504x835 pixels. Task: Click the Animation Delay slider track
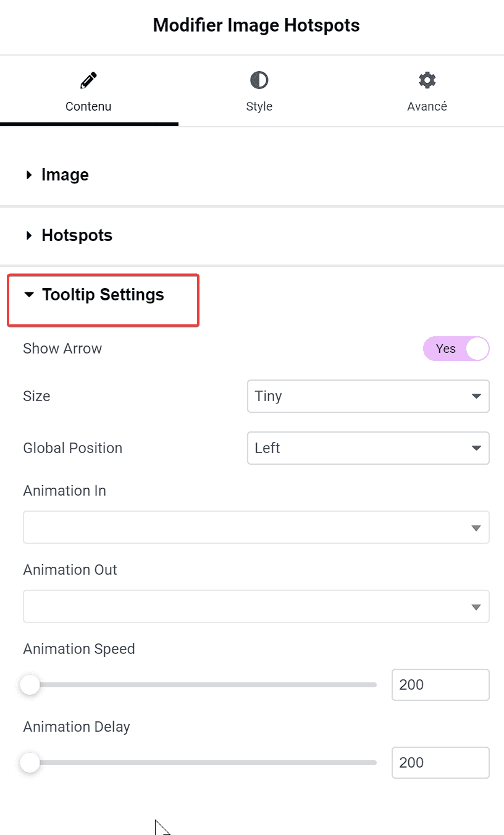pyautogui.click(x=200, y=763)
